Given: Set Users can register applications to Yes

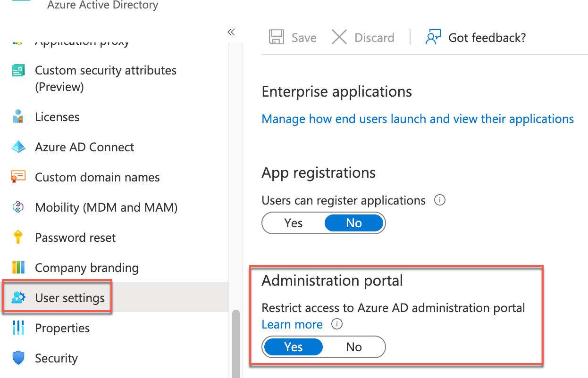Looking at the screenshot, I should (294, 223).
